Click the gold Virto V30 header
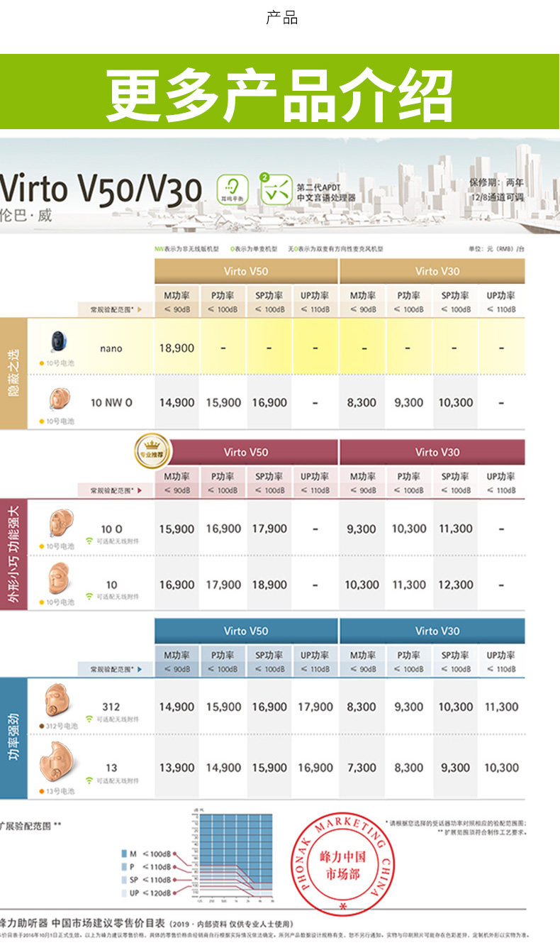The image size is (560, 950). pos(432,271)
